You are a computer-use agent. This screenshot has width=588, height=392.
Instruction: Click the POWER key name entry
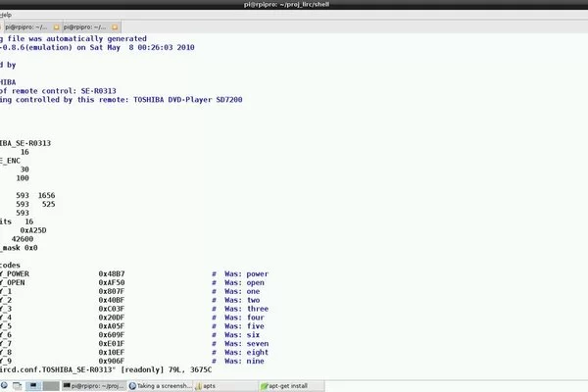click(x=15, y=273)
